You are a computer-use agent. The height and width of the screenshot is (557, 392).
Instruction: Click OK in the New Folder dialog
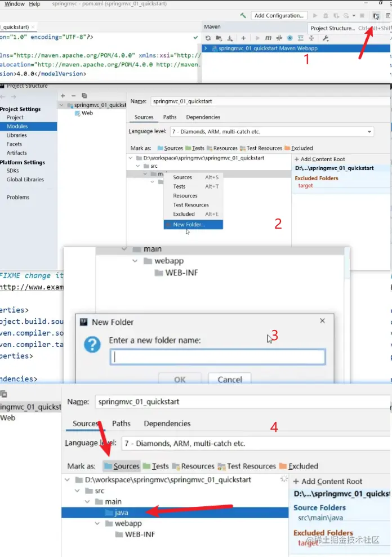180,380
